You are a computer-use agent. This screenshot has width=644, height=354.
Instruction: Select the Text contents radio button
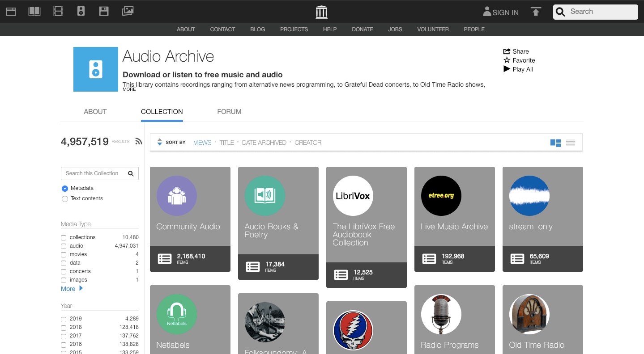(x=65, y=199)
